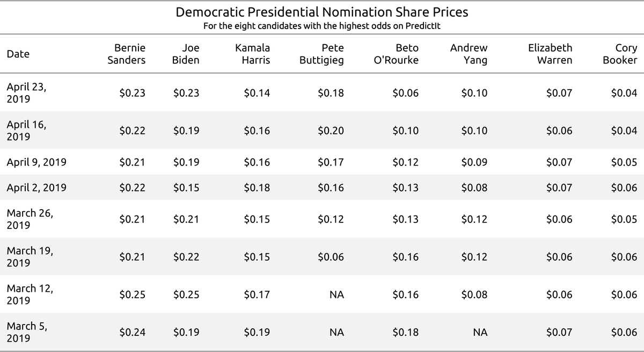Click Buttigieg's $0.20 price on April 16
Image resolution: width=644 pixels, height=352 pixels.
[331, 131]
